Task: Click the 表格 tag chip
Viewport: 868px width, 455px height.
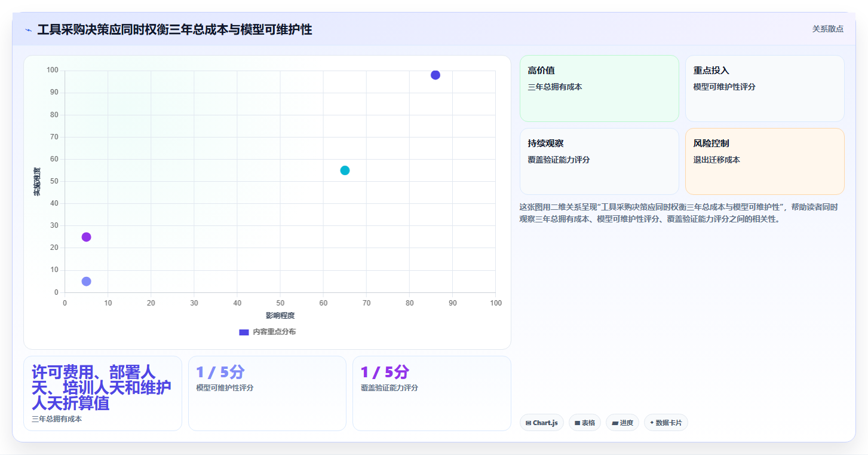Action: pyautogui.click(x=585, y=423)
